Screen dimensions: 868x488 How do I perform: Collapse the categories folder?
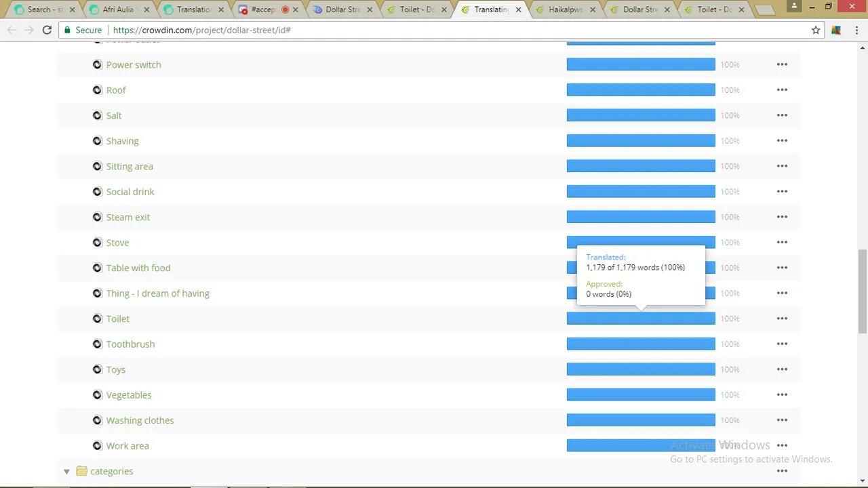coord(66,471)
